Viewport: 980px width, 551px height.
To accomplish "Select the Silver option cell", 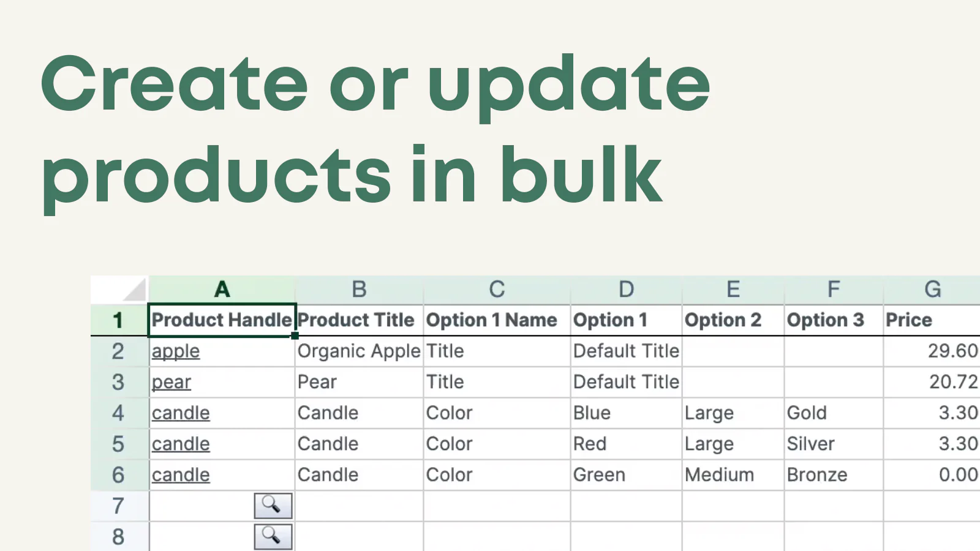I will point(834,444).
